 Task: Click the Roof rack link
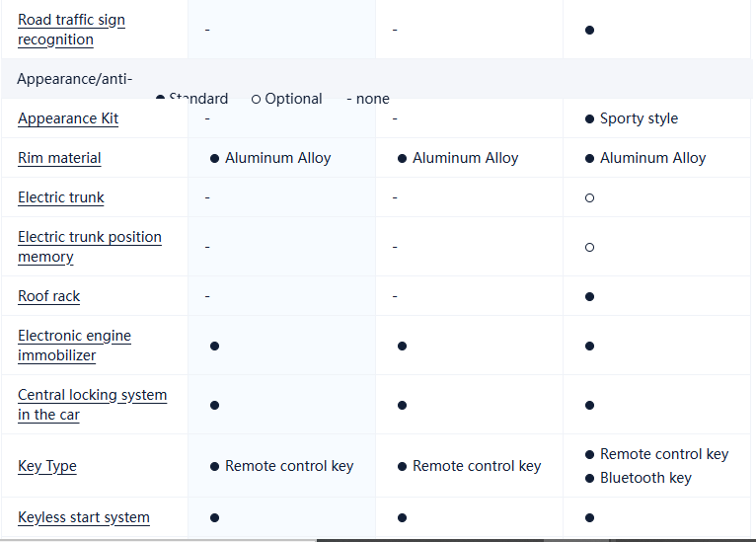click(x=49, y=296)
